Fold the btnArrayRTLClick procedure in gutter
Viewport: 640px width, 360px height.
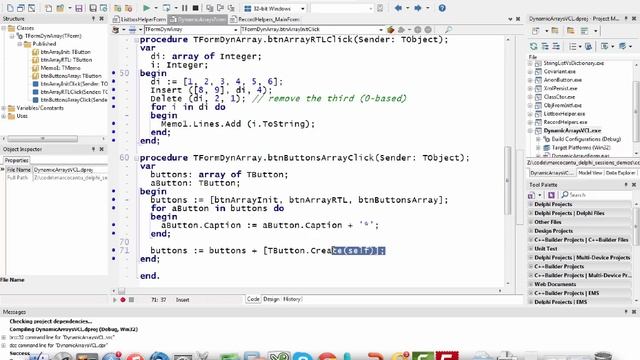click(136, 40)
